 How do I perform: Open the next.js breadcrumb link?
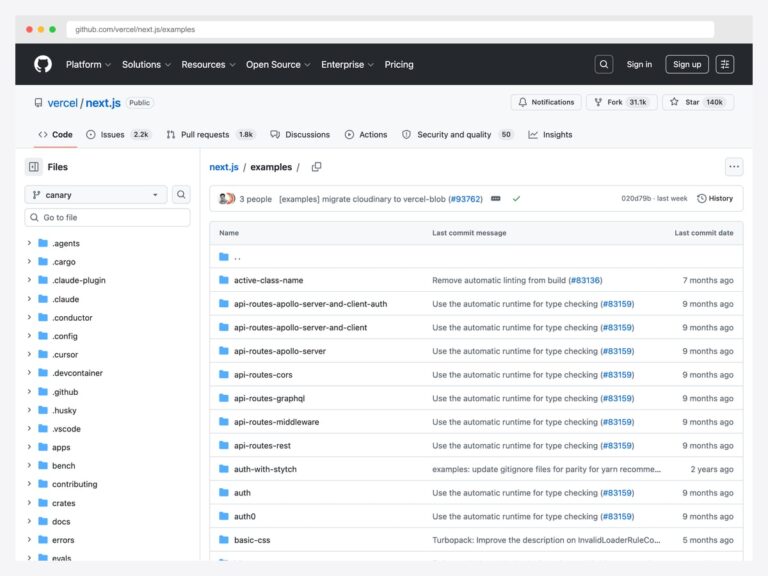(224, 167)
